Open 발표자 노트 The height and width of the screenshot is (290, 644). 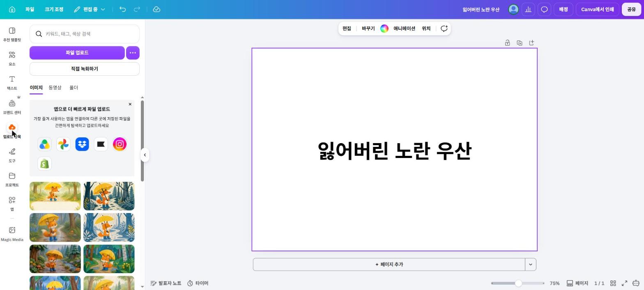166,283
